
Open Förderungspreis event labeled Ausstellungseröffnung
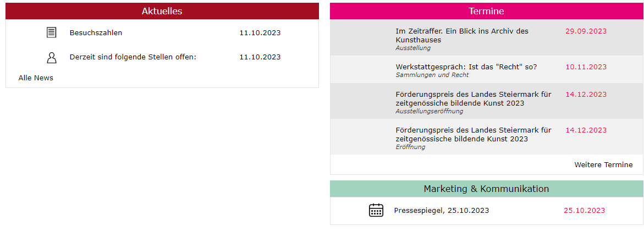pyautogui.click(x=474, y=98)
